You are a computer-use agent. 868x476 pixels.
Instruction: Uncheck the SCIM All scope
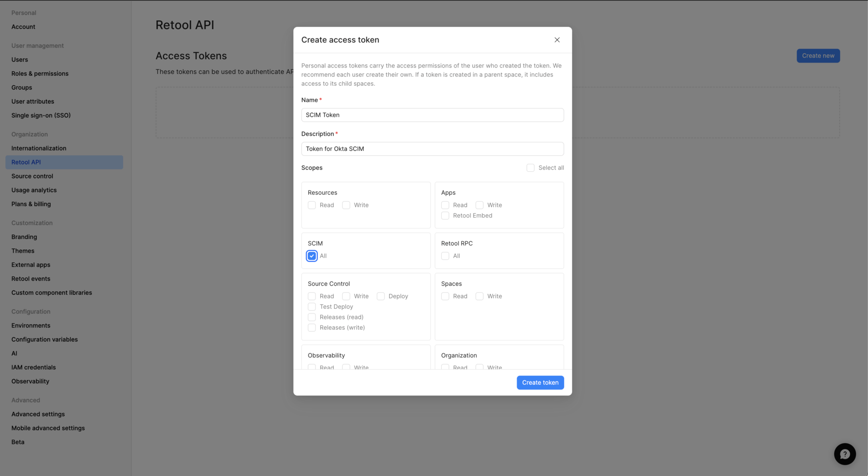pos(312,256)
